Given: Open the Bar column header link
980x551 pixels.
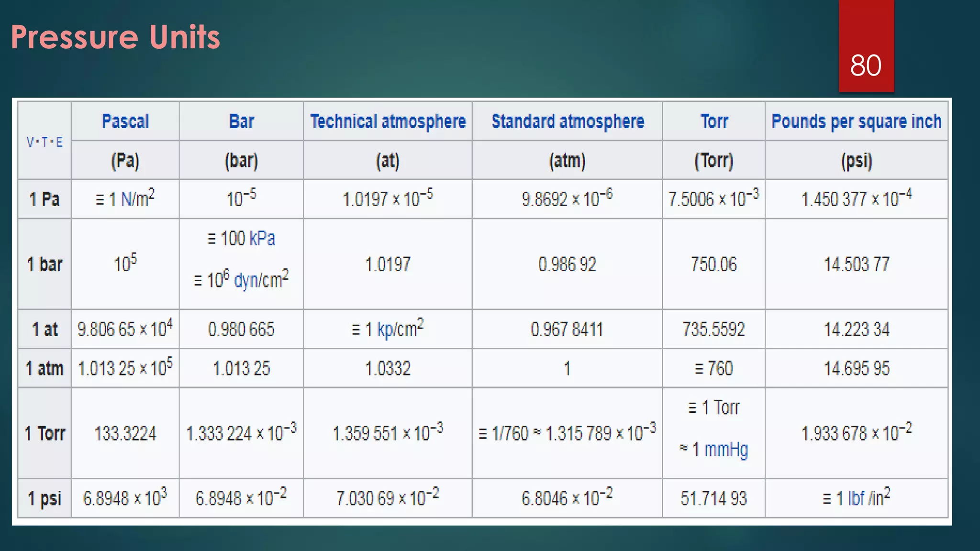Looking at the screenshot, I should pos(241,121).
